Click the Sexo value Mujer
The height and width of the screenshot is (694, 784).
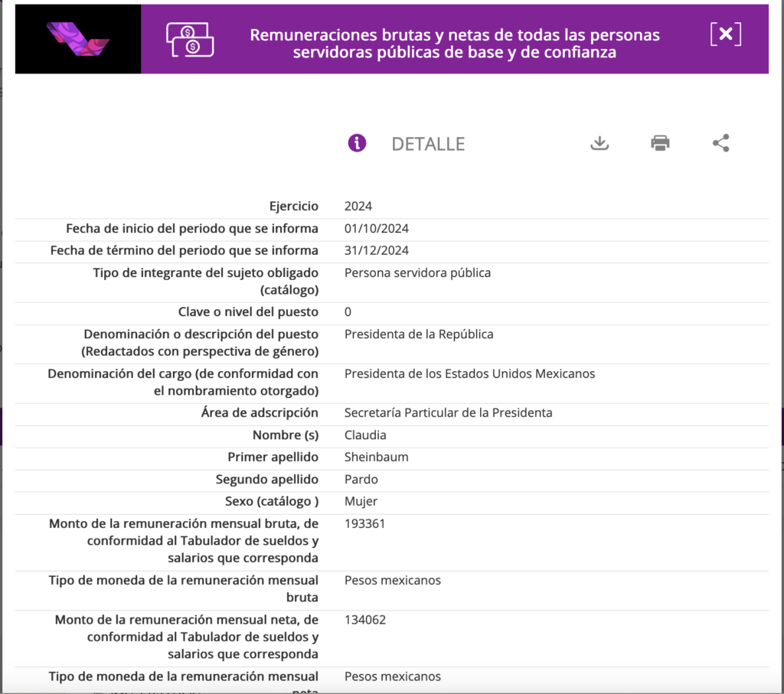361,501
